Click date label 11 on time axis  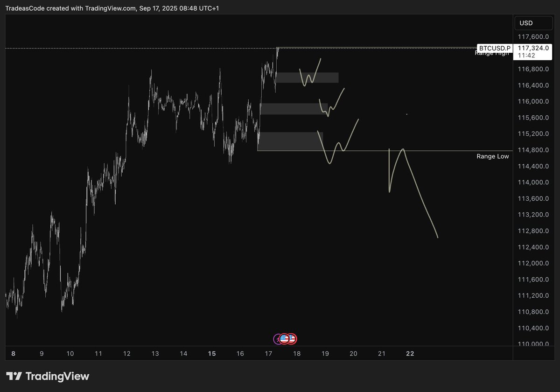click(98, 354)
